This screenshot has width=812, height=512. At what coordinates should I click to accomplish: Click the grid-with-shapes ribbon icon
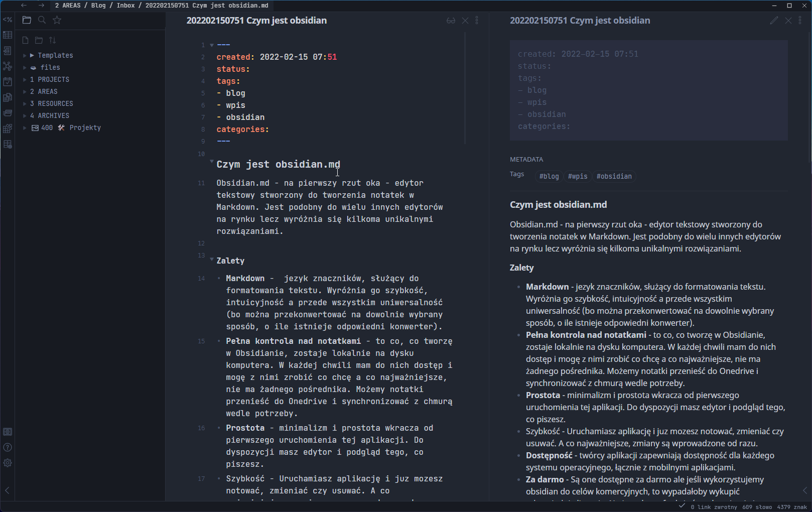point(8,129)
